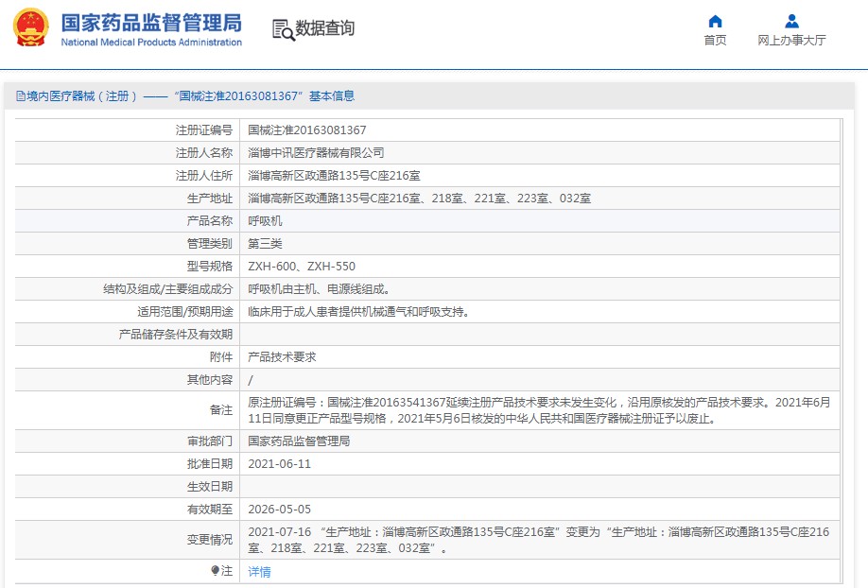Select registration number 国械注准20163081367 in table
Viewport: 868px width, 588px height.
(306, 130)
